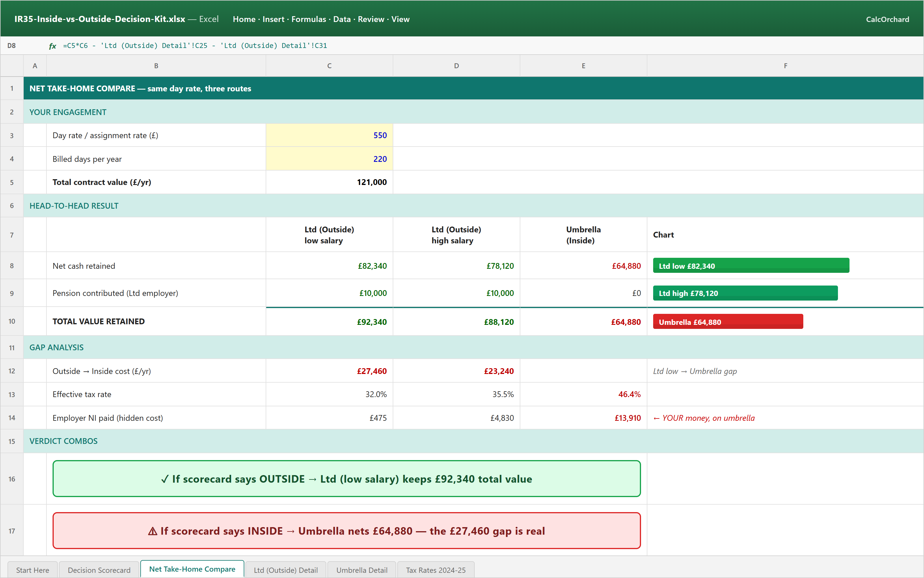
Task: Select Umbrella pension cell £0
Action: (x=583, y=293)
